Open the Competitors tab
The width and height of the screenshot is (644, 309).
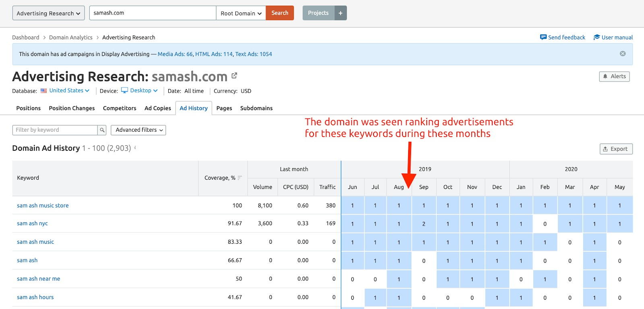coord(120,108)
